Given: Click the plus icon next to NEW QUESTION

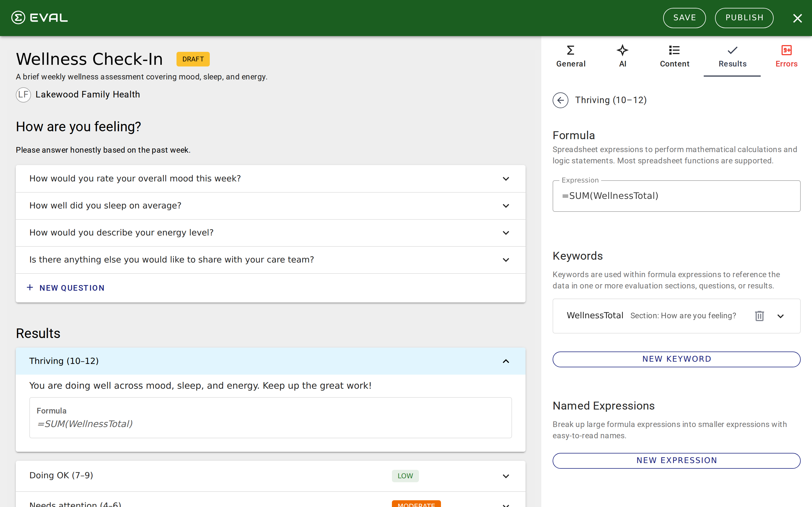Looking at the screenshot, I should click(30, 287).
